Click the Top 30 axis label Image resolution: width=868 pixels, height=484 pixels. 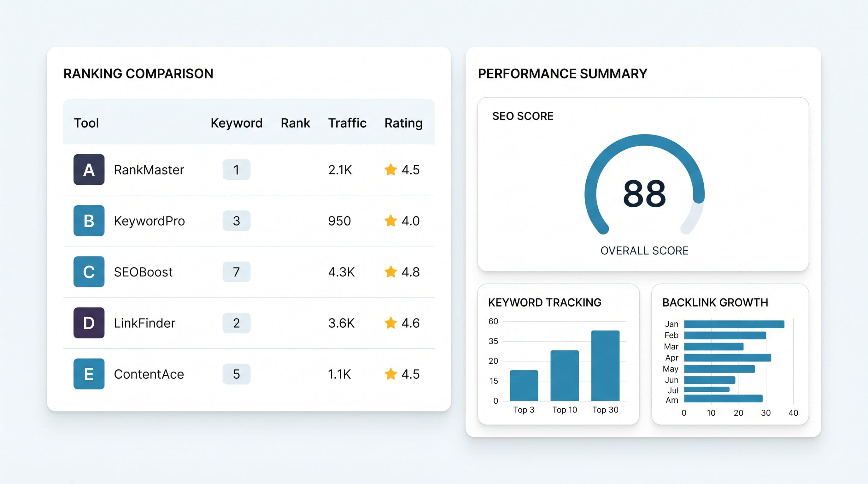pos(606,410)
